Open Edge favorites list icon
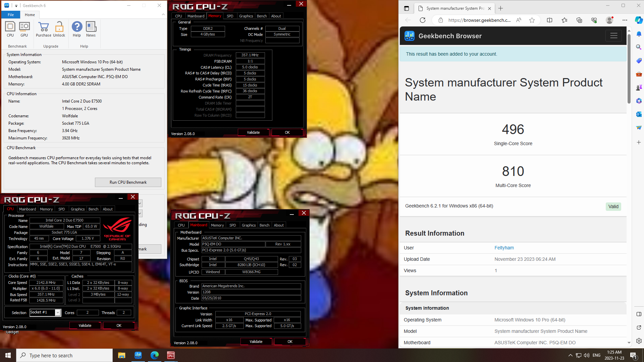 [565, 20]
